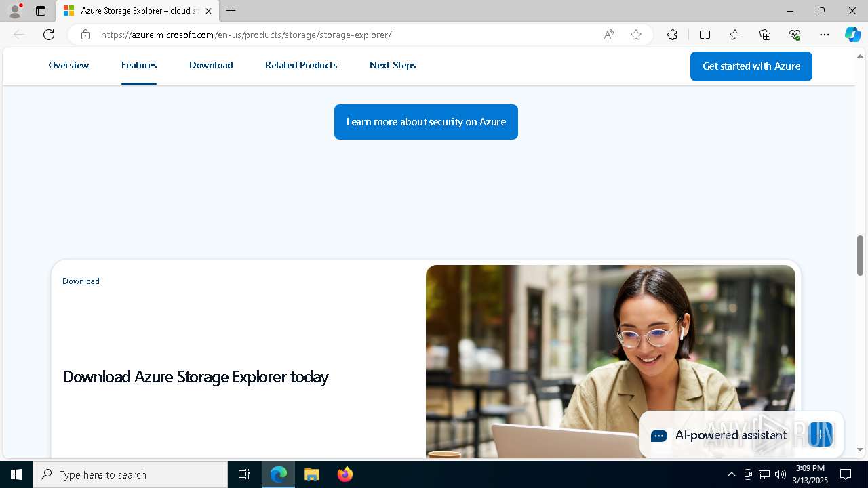
Task: Open Collections panel
Action: pyautogui.click(x=765, y=35)
